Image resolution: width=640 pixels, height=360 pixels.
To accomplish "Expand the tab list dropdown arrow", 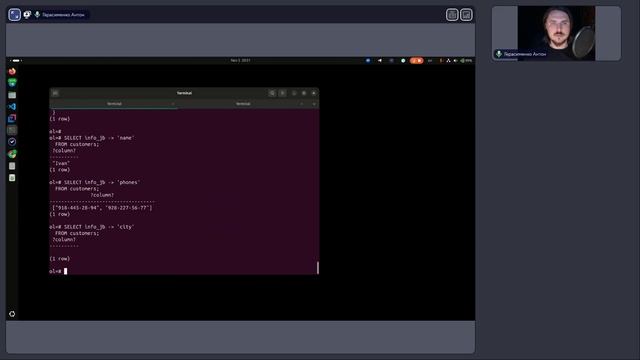I will 314,104.
